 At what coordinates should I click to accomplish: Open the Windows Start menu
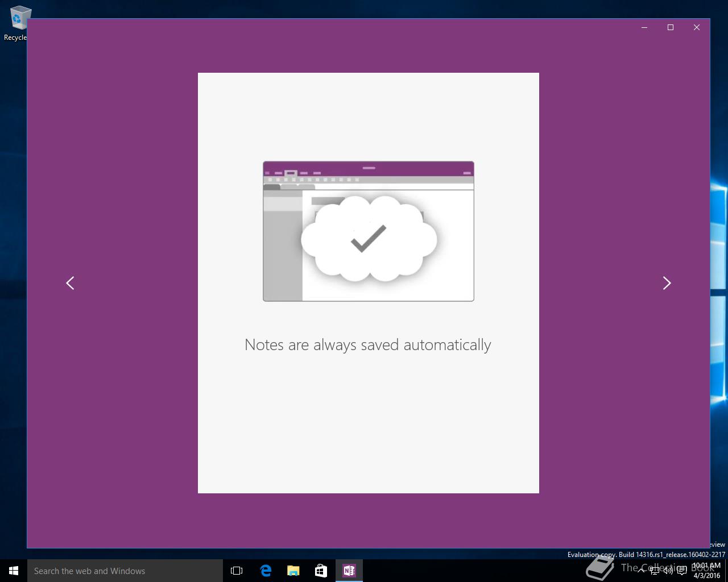[x=14, y=571]
